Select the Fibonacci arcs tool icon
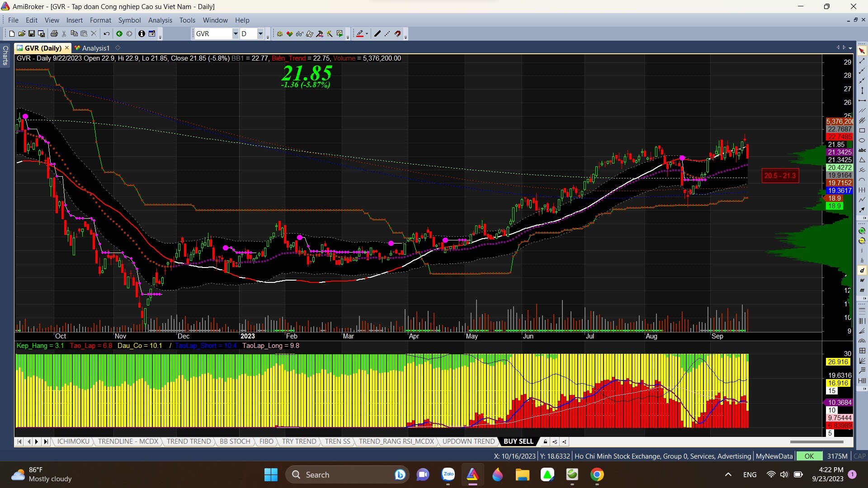Image resolution: width=868 pixels, height=488 pixels. [x=862, y=341]
